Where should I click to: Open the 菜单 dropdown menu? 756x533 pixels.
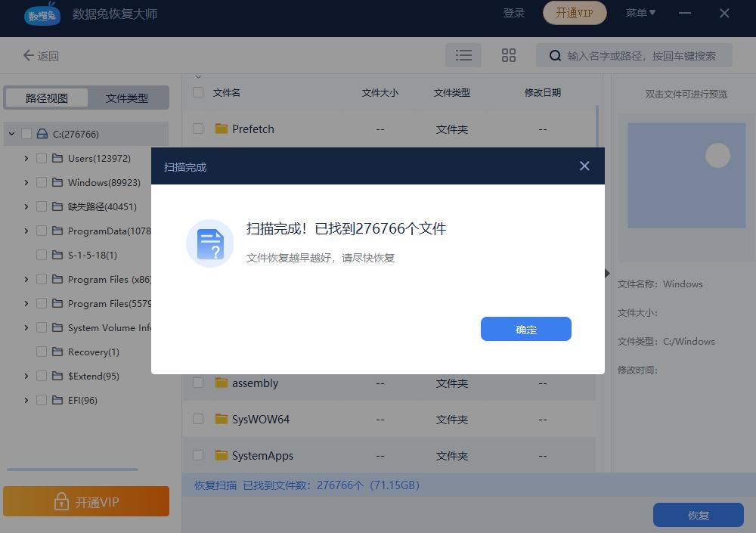click(x=640, y=13)
